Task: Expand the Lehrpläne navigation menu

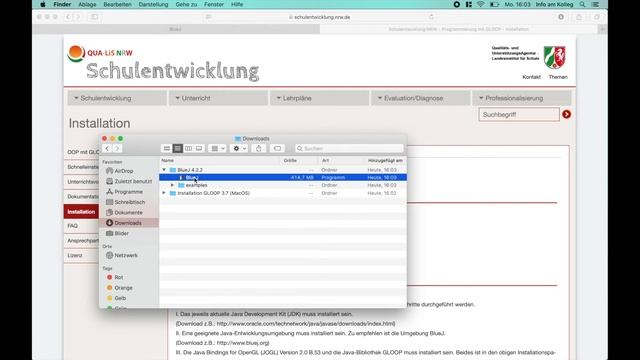Action: click(320, 98)
